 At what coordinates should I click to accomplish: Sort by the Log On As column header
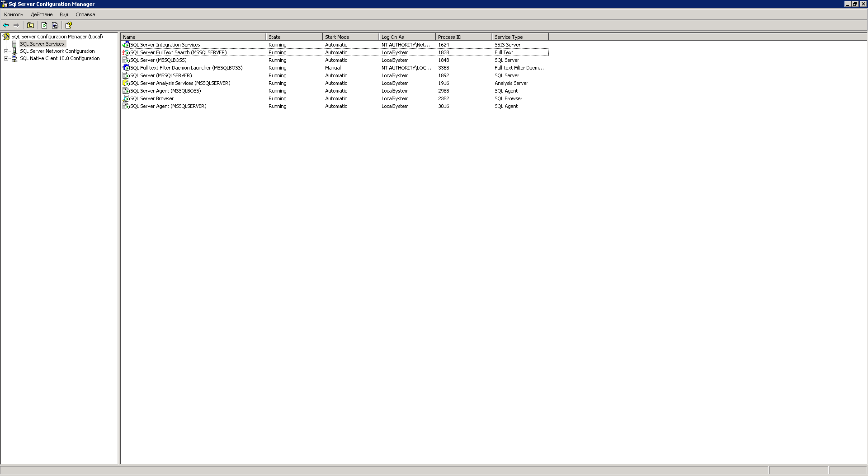[x=407, y=37]
